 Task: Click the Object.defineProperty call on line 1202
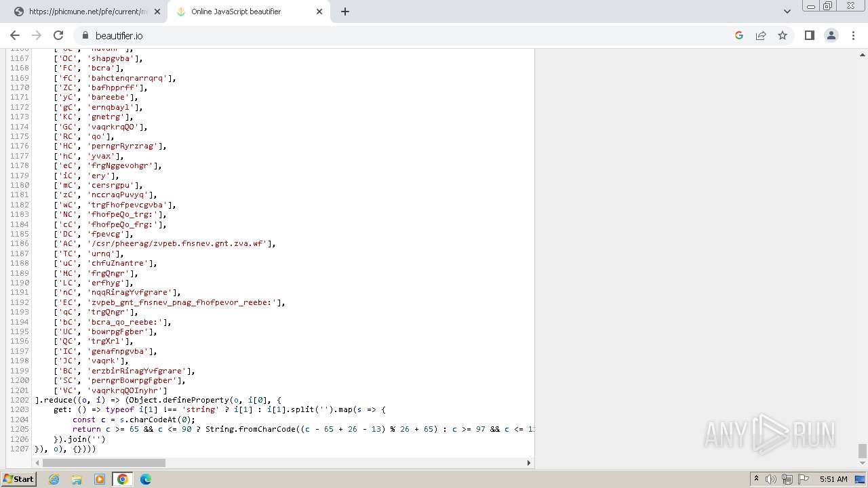[179, 400]
